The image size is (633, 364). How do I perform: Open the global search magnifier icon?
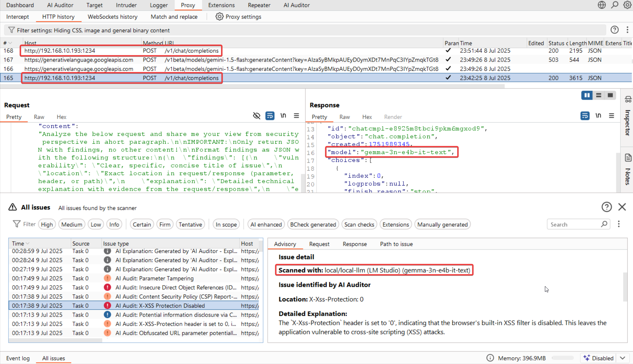614,5
